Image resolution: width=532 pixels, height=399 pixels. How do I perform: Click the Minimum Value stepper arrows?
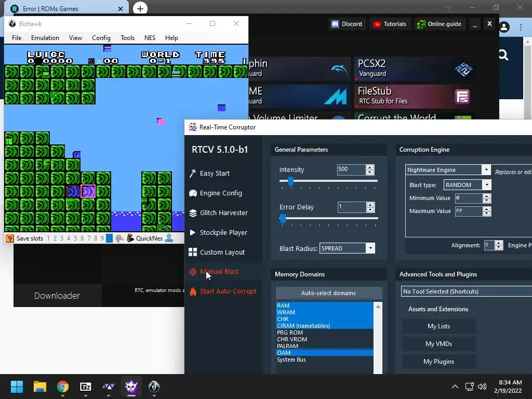(486, 198)
